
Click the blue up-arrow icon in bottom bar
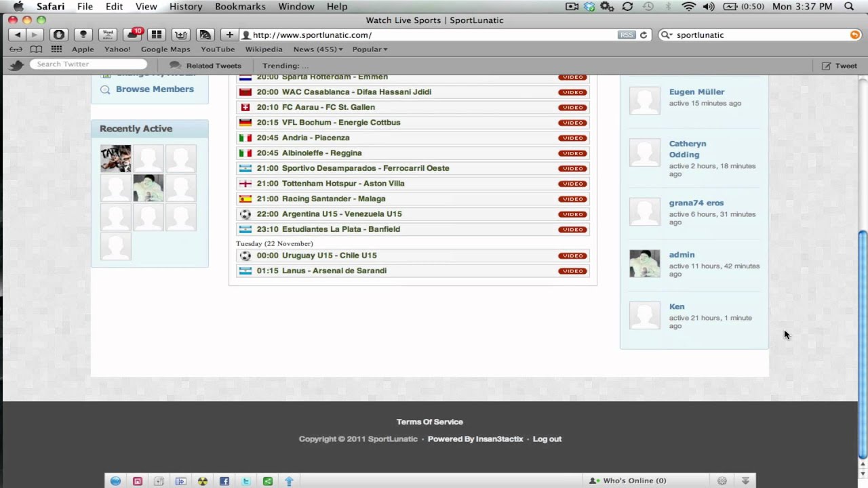pyautogui.click(x=289, y=481)
